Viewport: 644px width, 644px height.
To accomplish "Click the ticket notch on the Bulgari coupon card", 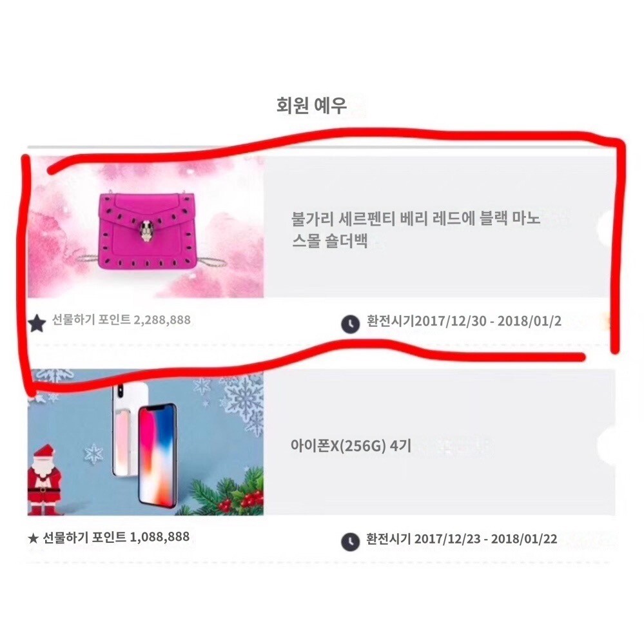I will [605, 227].
